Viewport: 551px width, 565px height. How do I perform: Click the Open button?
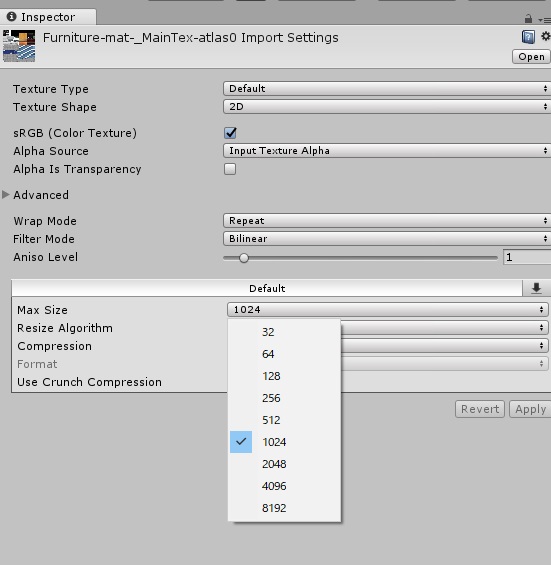(531, 57)
